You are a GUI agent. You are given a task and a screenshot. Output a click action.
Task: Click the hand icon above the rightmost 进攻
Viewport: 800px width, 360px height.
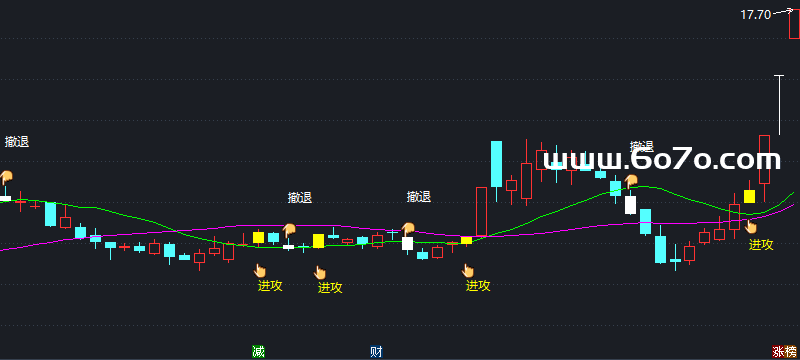pos(751,226)
